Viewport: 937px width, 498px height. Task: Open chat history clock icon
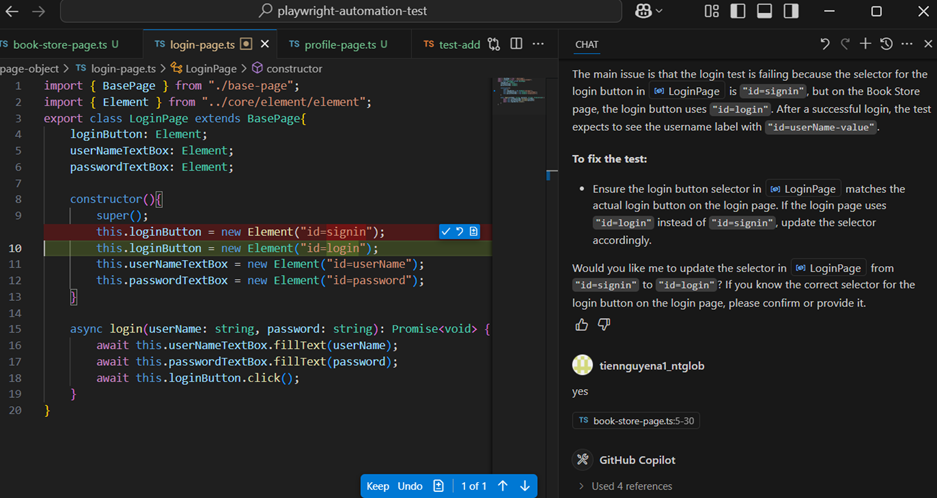click(x=886, y=44)
